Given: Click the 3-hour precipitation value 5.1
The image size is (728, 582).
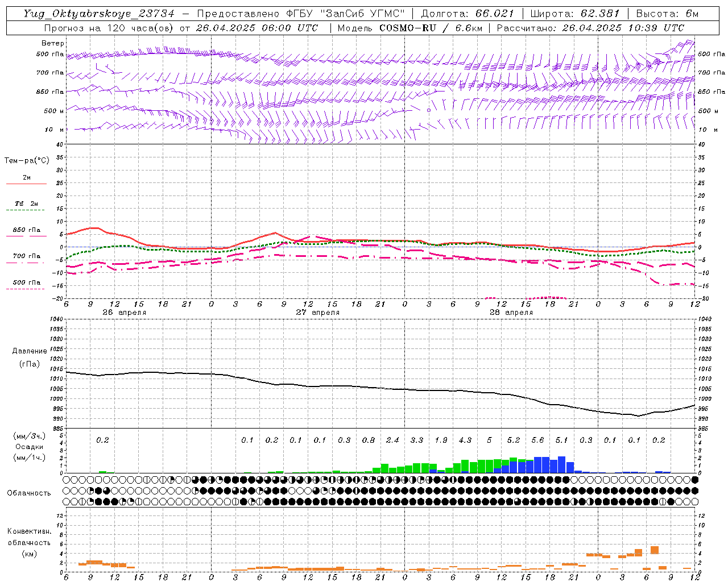Looking at the screenshot, I should point(562,440).
